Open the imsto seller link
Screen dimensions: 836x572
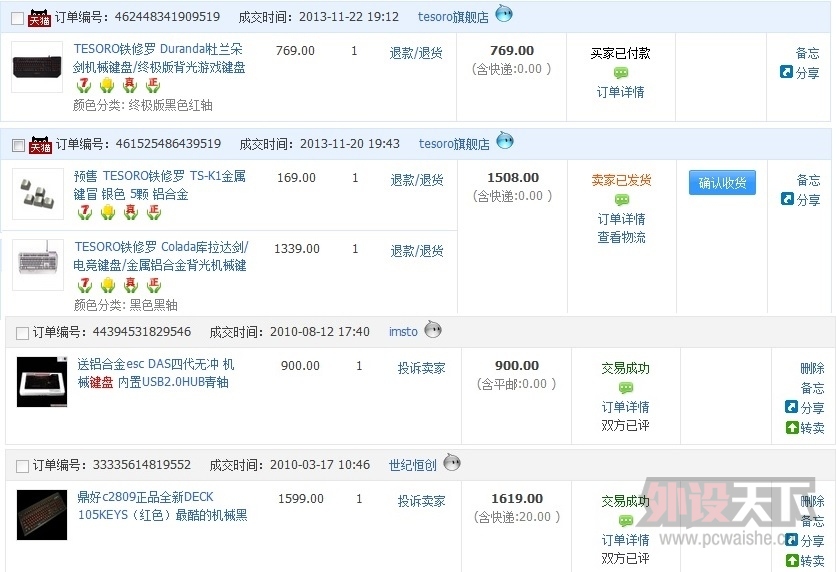click(x=403, y=332)
